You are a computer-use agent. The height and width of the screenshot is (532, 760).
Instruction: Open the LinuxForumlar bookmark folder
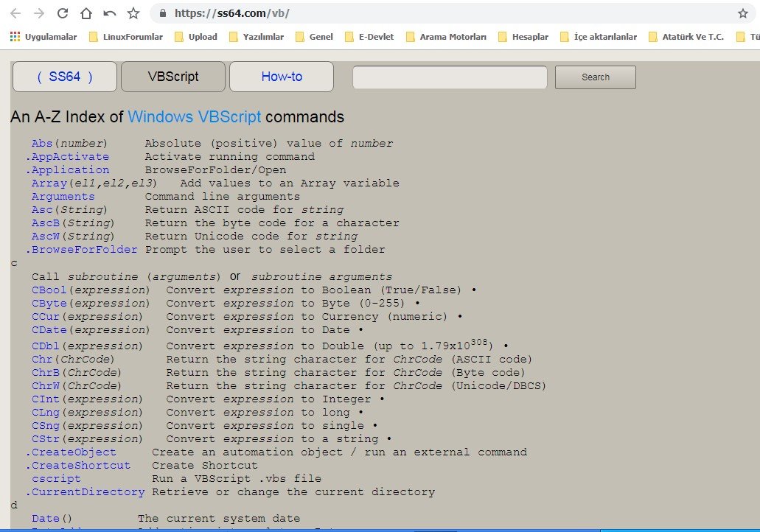(x=127, y=37)
